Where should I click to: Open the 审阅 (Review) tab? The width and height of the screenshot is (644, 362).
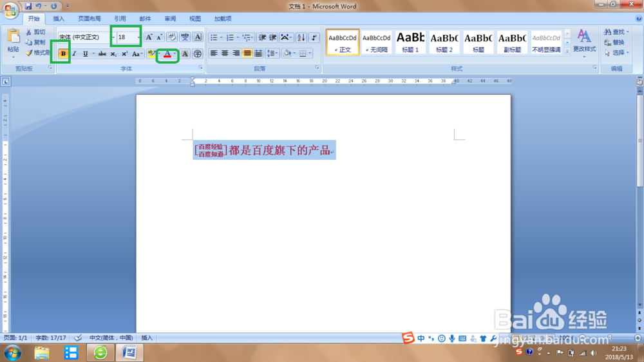tap(170, 19)
